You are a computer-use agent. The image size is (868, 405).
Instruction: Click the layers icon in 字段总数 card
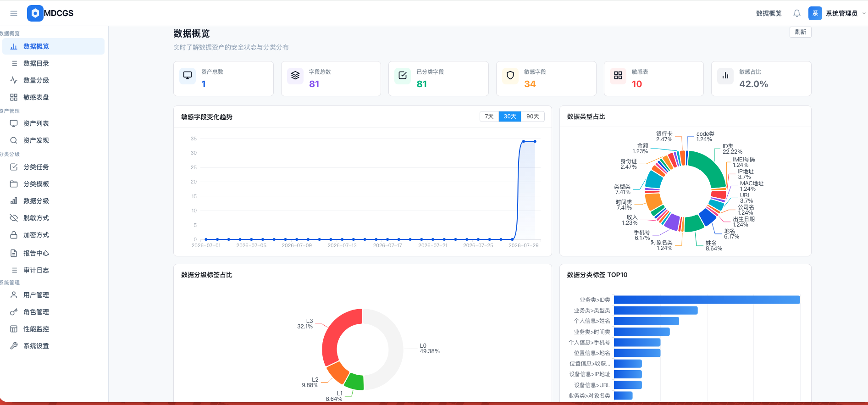coord(295,76)
